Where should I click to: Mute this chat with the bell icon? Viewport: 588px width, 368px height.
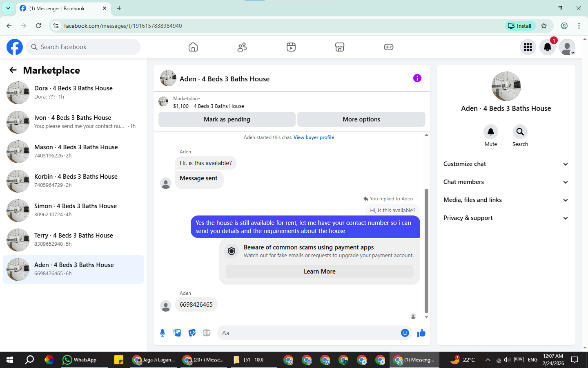tap(491, 132)
